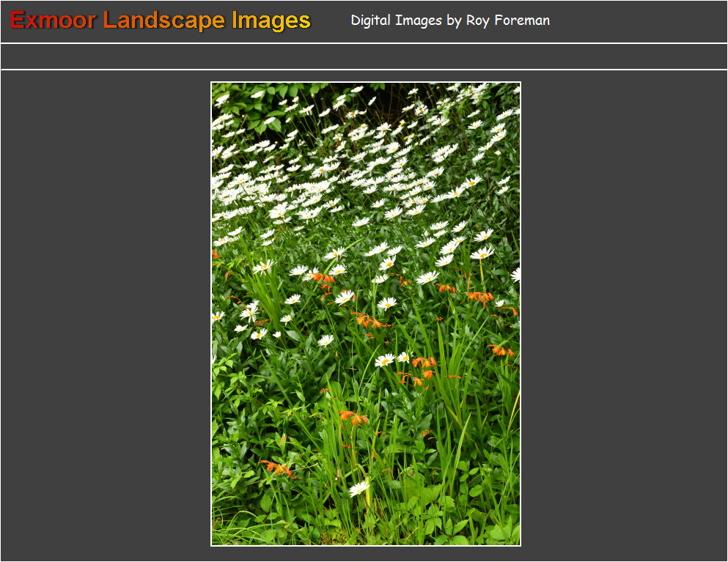Click the orange flower at the photo's lower left
The height and width of the screenshot is (562, 728).
(x=277, y=467)
